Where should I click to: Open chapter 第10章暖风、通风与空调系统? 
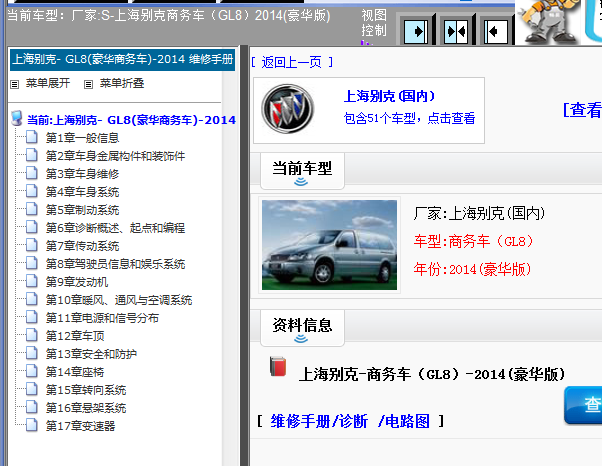119,300
